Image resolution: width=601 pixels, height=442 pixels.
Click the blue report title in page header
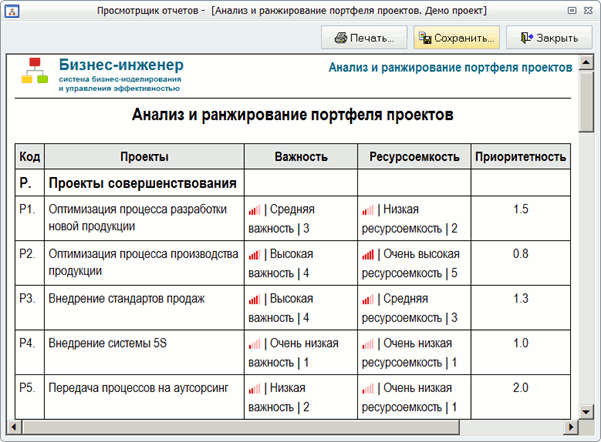point(450,67)
